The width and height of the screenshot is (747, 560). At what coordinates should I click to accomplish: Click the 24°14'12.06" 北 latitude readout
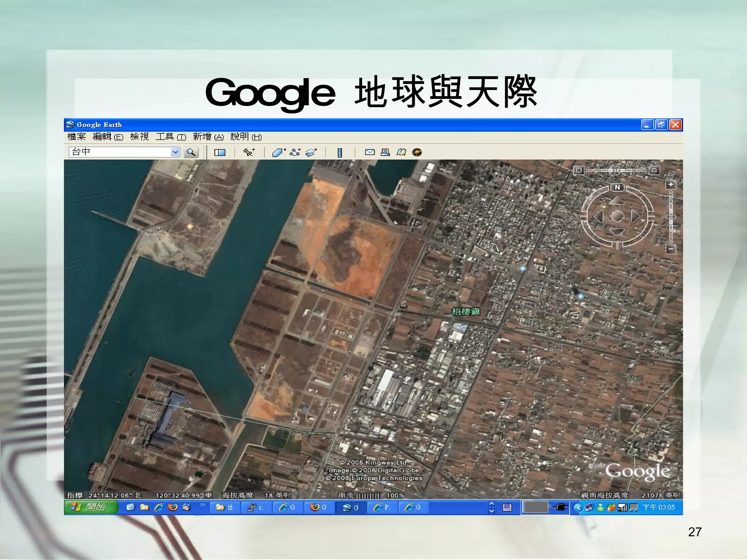[x=115, y=495]
